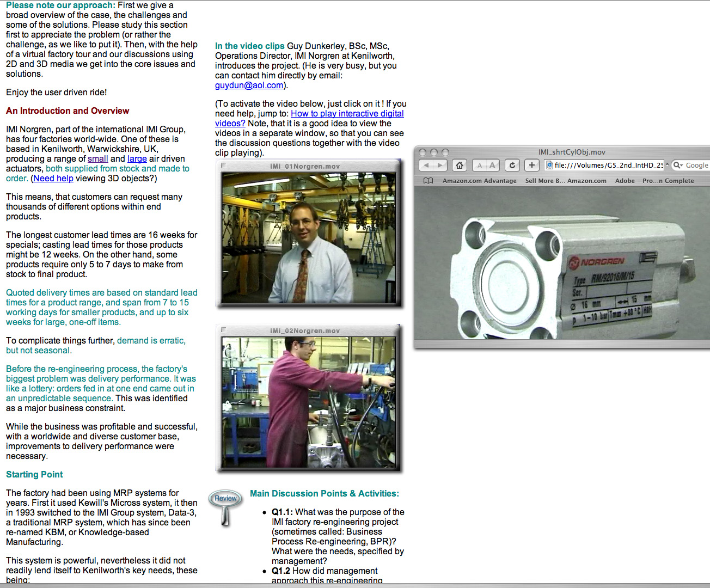Click the 'In the video clips' heading text

(x=250, y=46)
